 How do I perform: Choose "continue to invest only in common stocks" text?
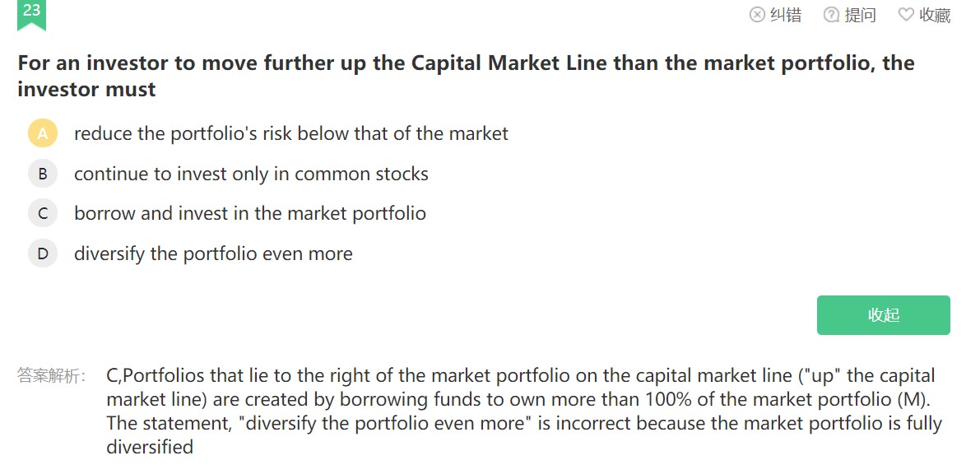coord(251,174)
